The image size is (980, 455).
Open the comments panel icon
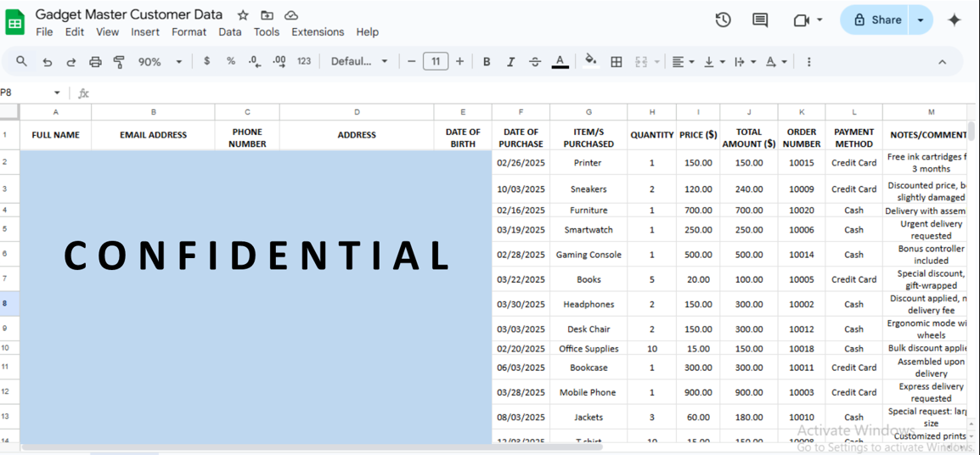[760, 20]
